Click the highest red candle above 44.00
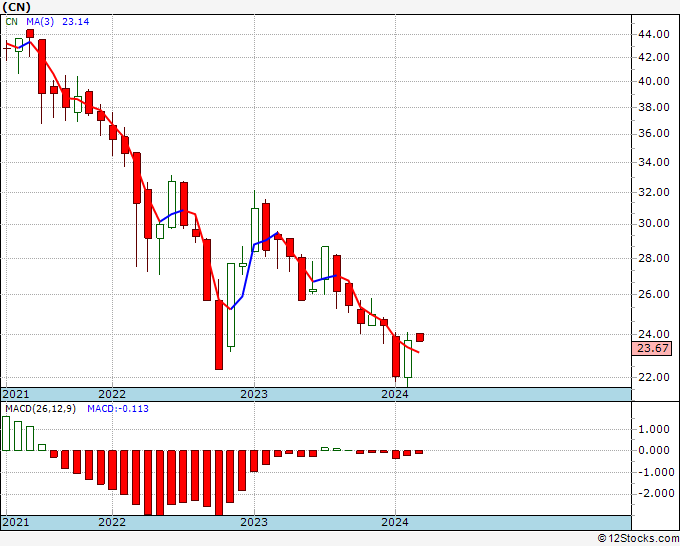 click(30, 34)
